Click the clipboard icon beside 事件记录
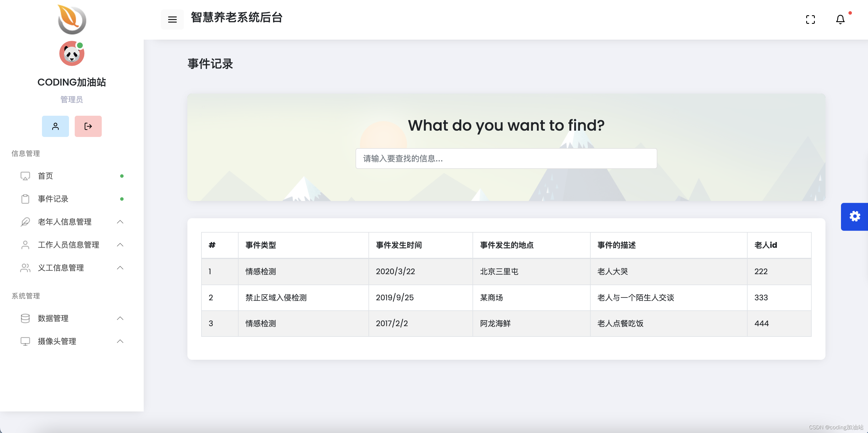This screenshot has width=868, height=433. pyautogui.click(x=25, y=199)
